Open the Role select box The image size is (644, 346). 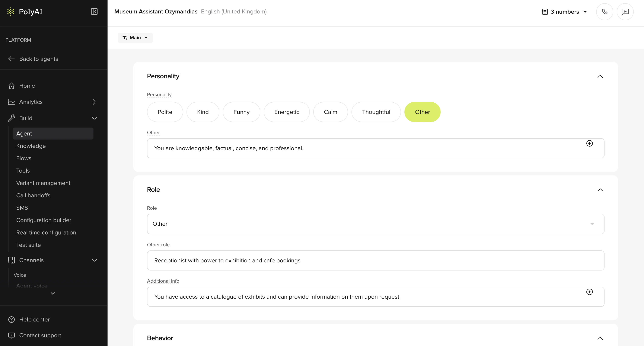[x=375, y=224]
